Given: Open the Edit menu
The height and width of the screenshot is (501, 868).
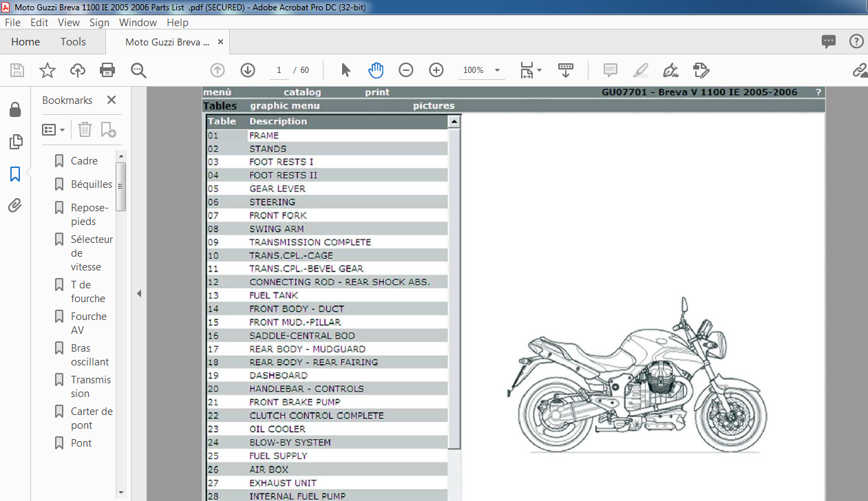Looking at the screenshot, I should (x=39, y=22).
